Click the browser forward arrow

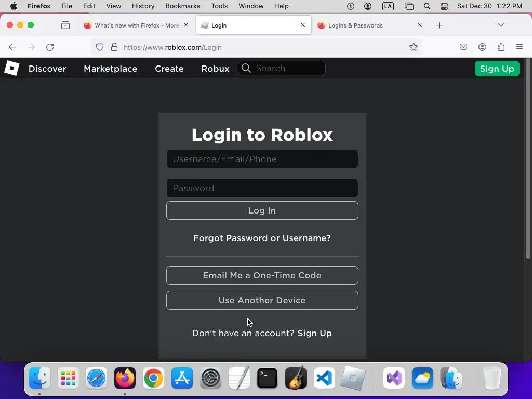click(x=31, y=47)
